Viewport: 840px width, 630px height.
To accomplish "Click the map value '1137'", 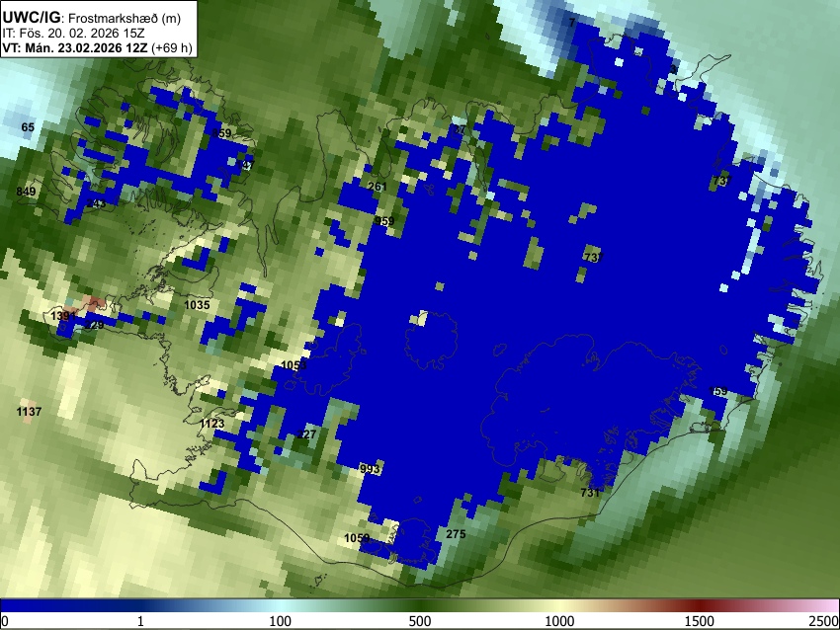I will (x=29, y=412).
